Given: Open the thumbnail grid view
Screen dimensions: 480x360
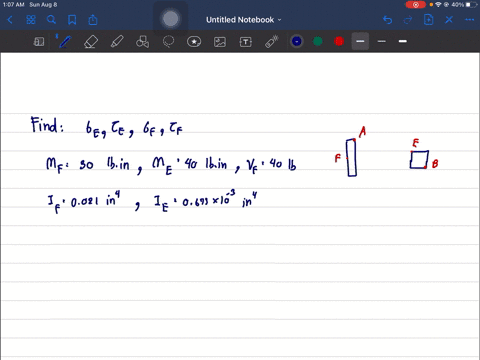Looking at the screenshot, I should (x=31, y=20).
